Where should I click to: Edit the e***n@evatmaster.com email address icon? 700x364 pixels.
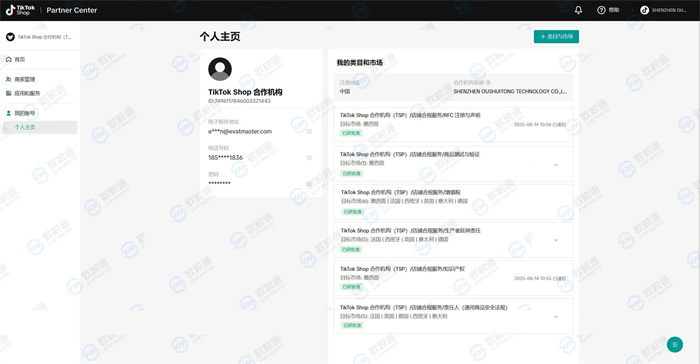pyautogui.click(x=309, y=131)
